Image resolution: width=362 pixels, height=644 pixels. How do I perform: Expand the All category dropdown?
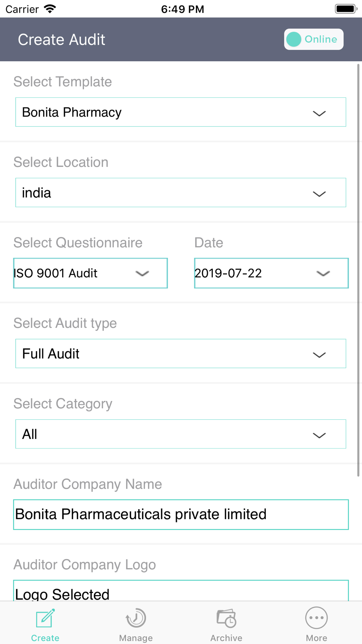pyautogui.click(x=181, y=434)
